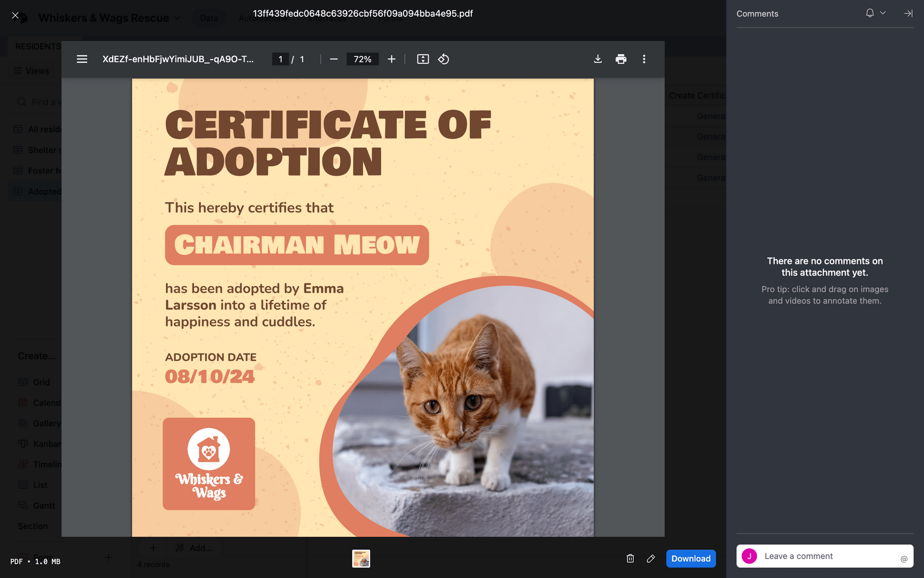Download the PDF from the viewer toolbar
This screenshot has width=924, height=578.
[598, 59]
